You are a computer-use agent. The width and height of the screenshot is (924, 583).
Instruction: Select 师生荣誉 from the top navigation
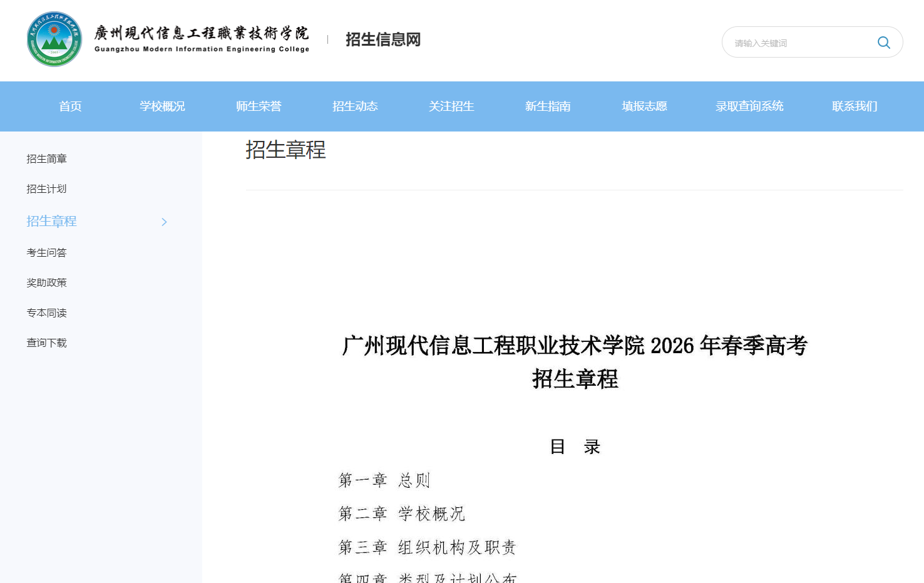(259, 106)
